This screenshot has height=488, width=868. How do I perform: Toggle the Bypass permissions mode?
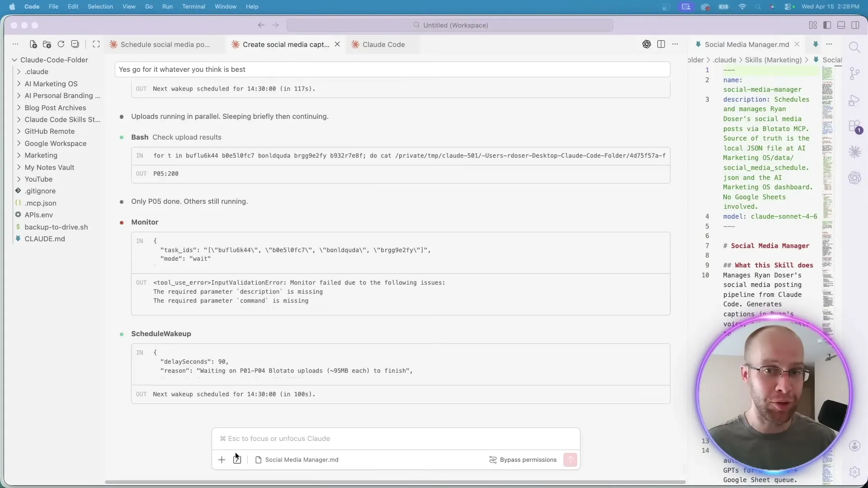pyautogui.click(x=523, y=460)
